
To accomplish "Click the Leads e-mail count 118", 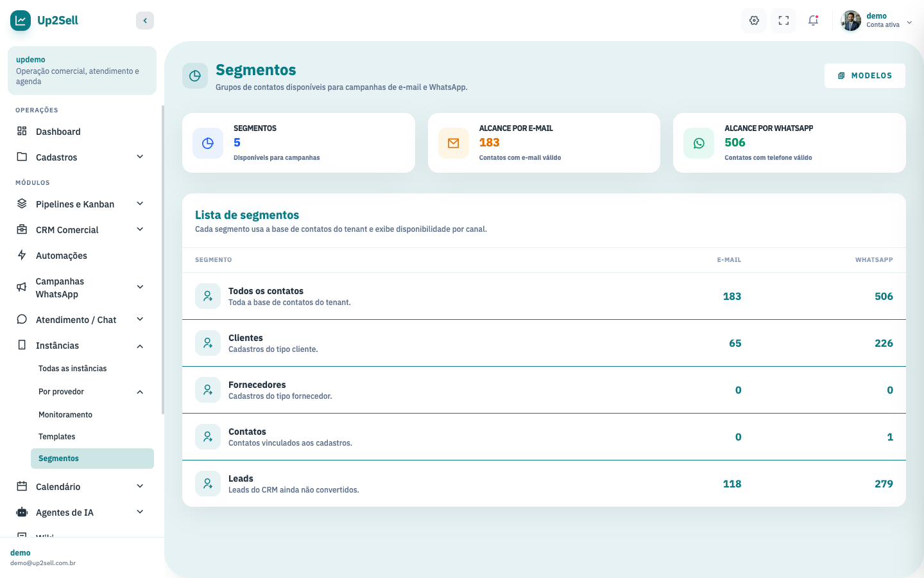I will (732, 484).
